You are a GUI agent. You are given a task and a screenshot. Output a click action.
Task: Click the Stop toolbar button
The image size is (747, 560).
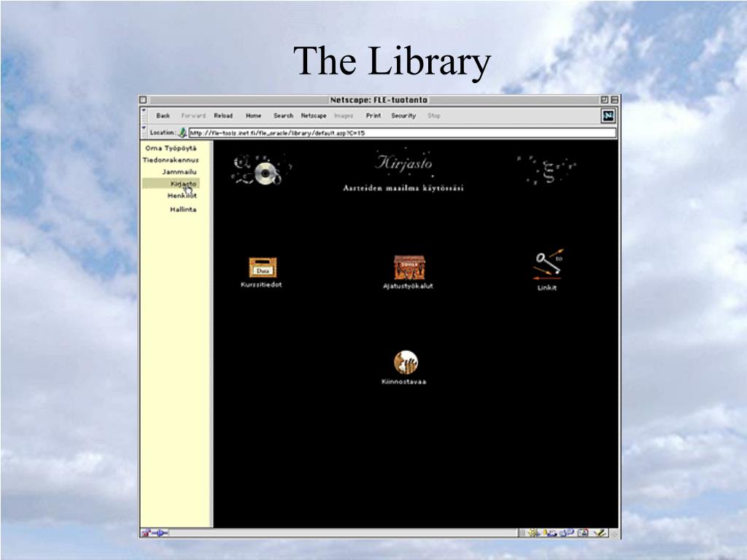click(433, 116)
